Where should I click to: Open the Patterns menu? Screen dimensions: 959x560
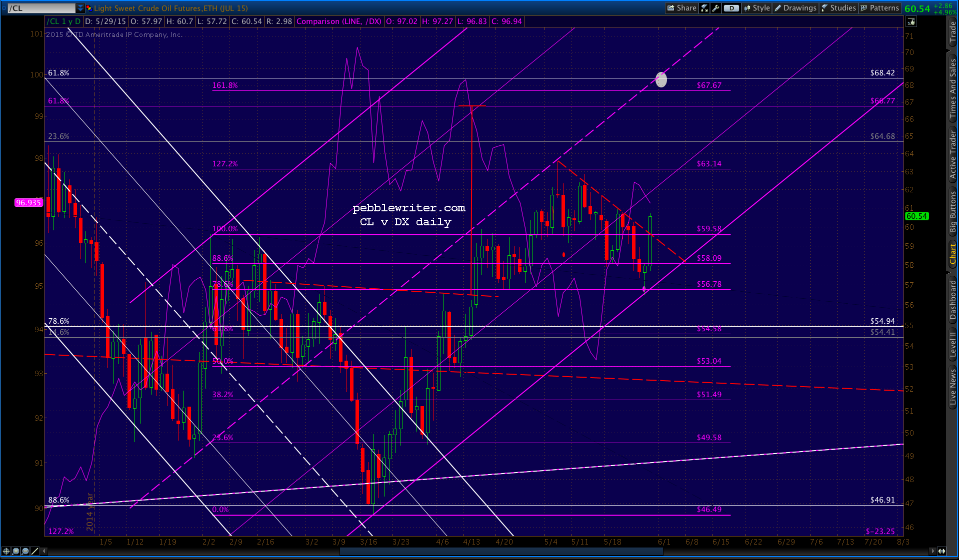coord(879,8)
